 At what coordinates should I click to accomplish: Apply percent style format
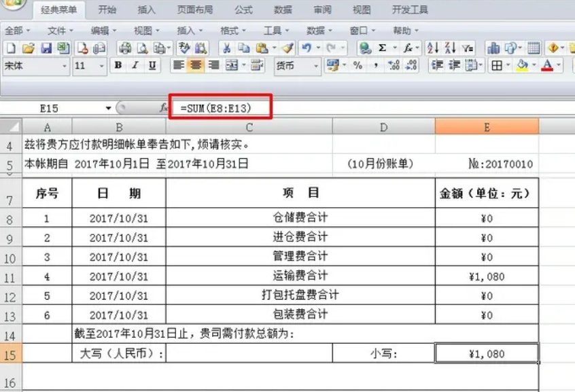click(358, 66)
